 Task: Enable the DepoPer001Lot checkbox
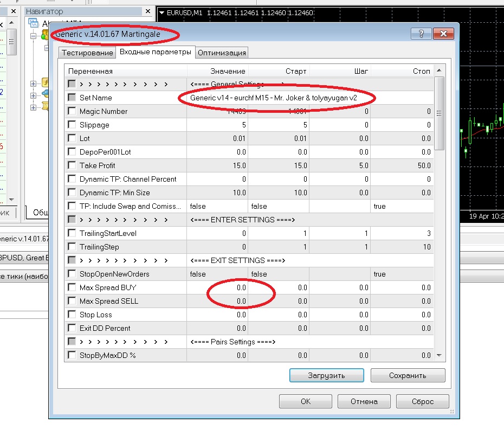click(72, 151)
